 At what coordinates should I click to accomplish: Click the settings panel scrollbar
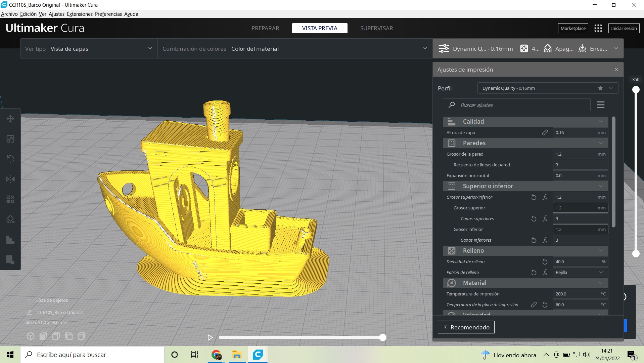(614, 172)
